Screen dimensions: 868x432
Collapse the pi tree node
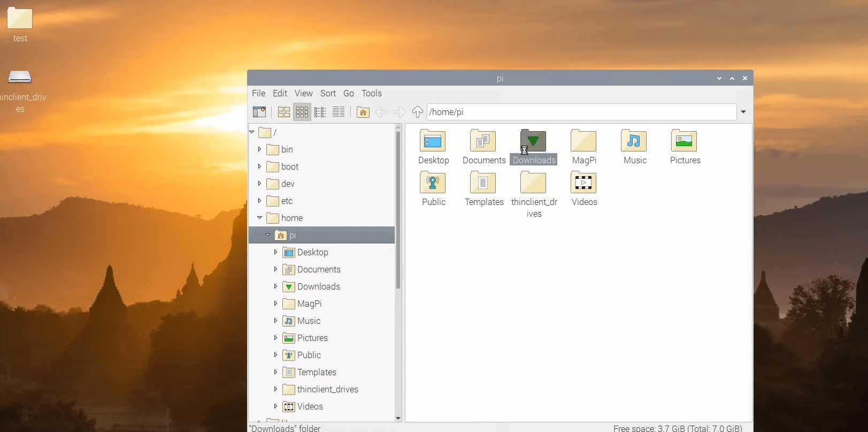point(268,235)
